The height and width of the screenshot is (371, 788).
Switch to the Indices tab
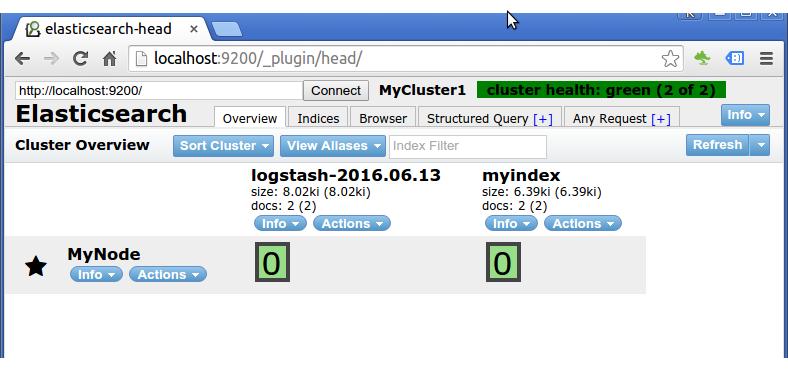pos(318,118)
